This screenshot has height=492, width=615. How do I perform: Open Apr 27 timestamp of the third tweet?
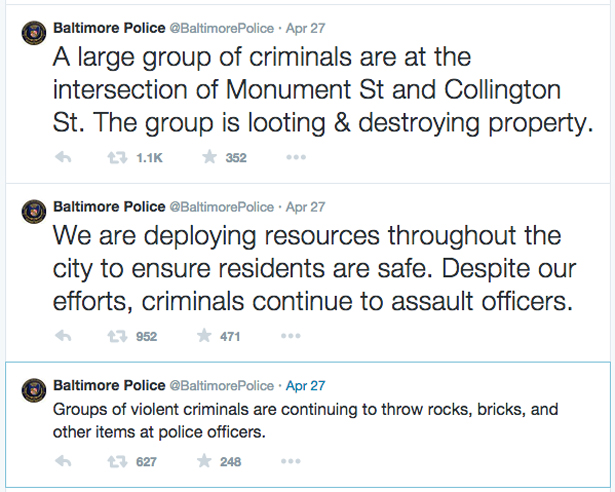click(307, 384)
